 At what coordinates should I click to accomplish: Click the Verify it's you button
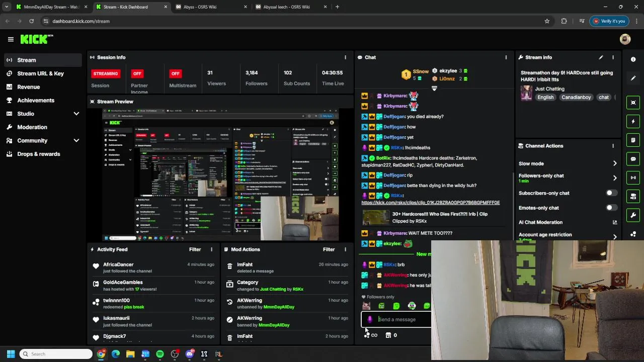point(609,21)
